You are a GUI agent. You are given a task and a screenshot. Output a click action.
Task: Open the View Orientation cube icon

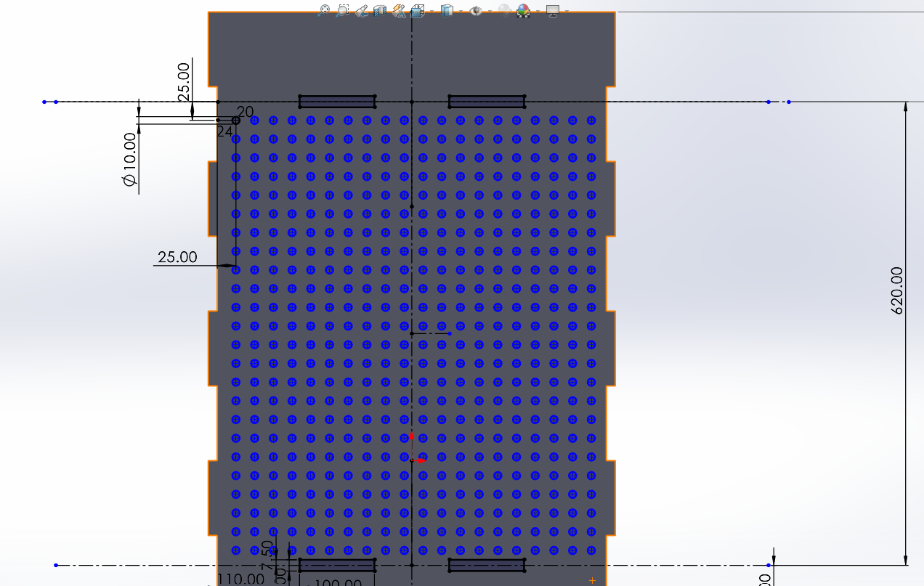tap(417, 11)
